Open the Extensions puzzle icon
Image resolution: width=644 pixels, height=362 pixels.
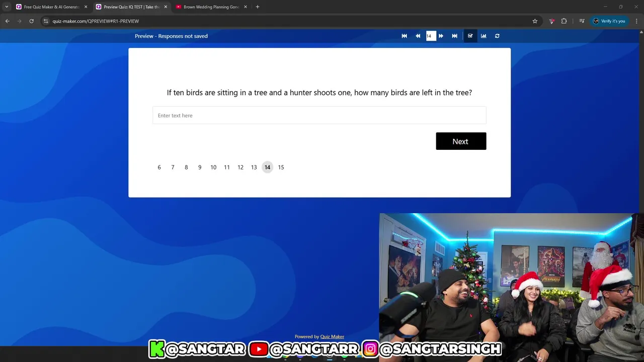point(564,21)
